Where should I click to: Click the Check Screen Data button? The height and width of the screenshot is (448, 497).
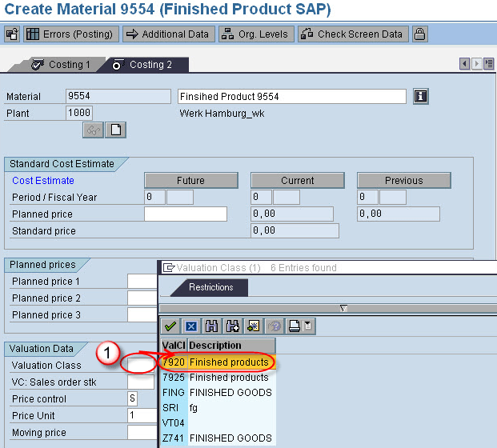352,34
